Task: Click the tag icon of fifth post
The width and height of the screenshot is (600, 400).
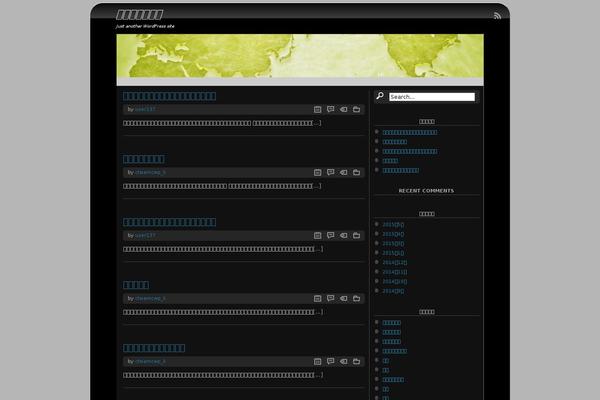Action: [344, 361]
